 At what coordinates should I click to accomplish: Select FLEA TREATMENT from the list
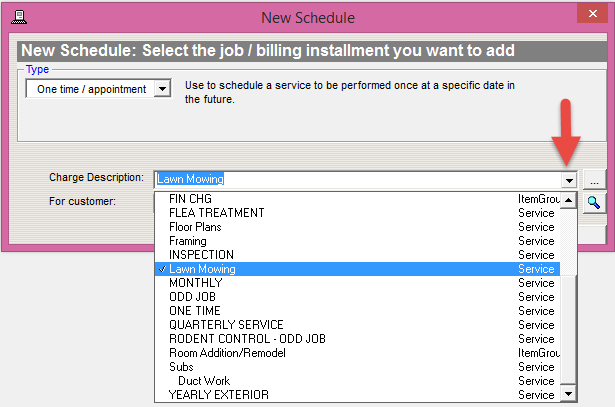click(x=217, y=213)
